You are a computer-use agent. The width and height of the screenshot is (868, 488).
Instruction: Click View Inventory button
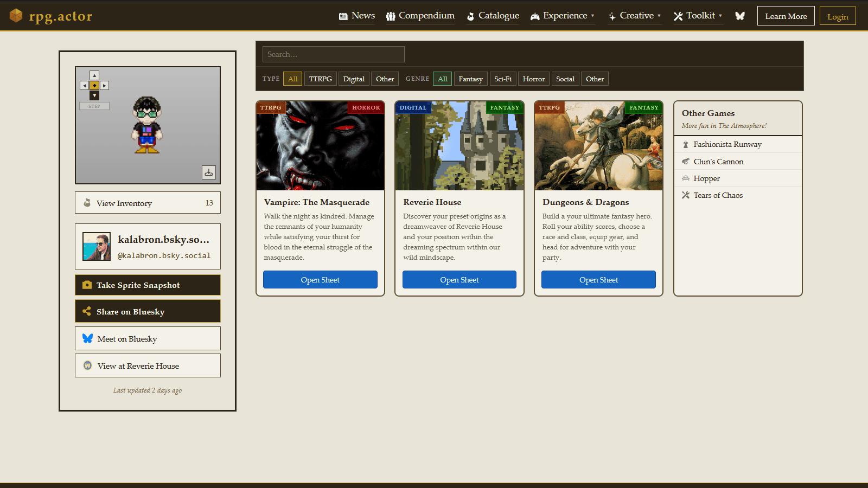tap(148, 203)
